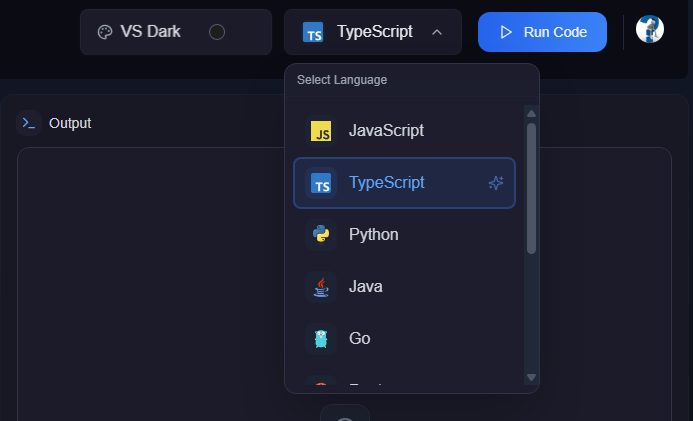
Task: Click the play triangle icon in Run Code
Action: pos(506,32)
